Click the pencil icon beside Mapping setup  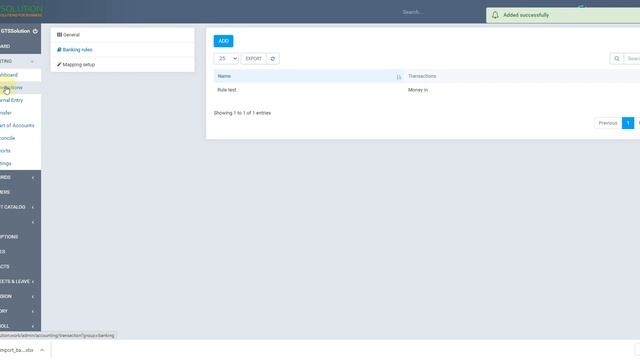point(59,64)
